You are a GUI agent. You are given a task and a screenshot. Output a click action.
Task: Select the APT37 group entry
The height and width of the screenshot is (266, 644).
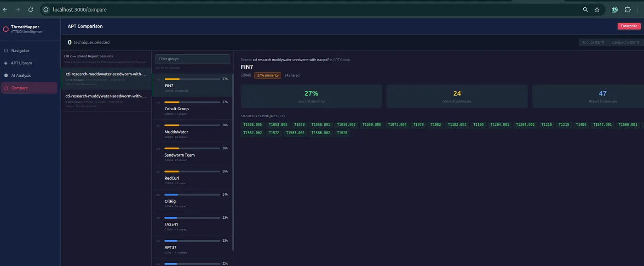(x=193, y=247)
